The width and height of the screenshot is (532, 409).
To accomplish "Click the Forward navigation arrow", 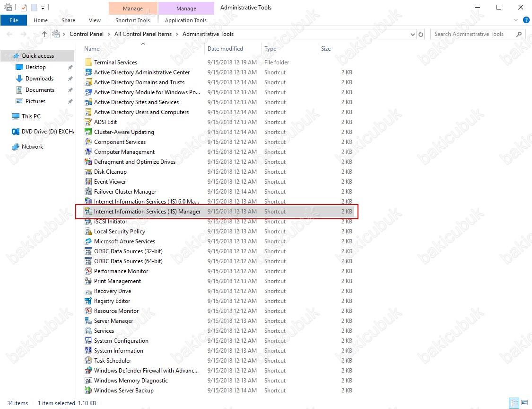I will (24, 34).
